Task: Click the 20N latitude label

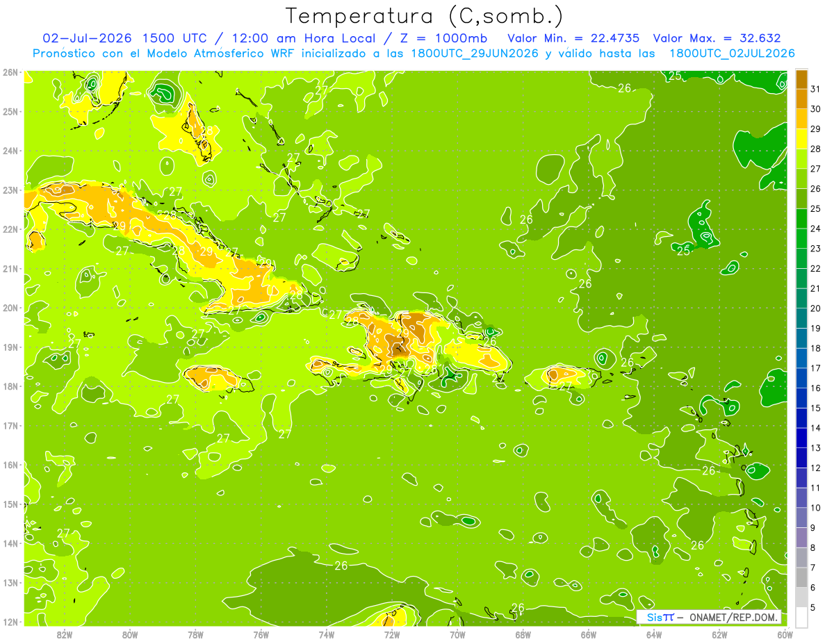Action: 10,308
